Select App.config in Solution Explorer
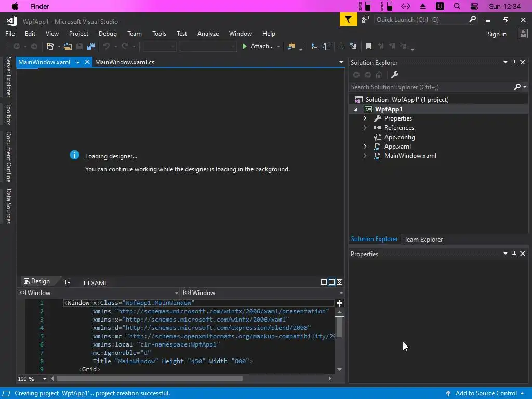Screen dimensions: 532x399 tap(400, 137)
